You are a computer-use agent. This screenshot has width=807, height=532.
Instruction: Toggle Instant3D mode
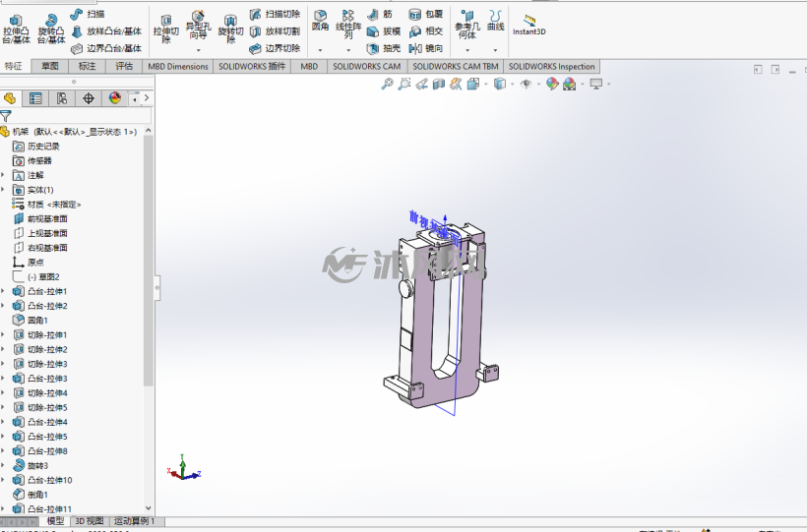pos(529,25)
